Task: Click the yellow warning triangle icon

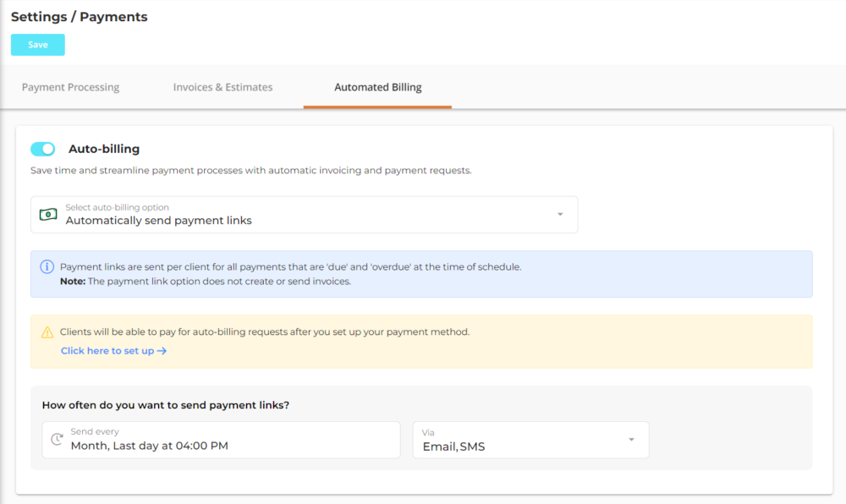Action: point(47,332)
